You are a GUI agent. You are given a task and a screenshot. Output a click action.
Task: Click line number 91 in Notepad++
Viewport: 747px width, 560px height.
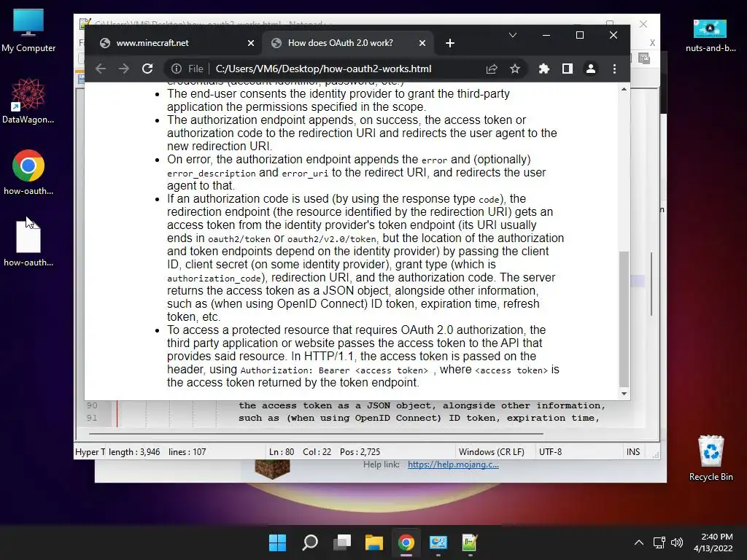coord(92,418)
